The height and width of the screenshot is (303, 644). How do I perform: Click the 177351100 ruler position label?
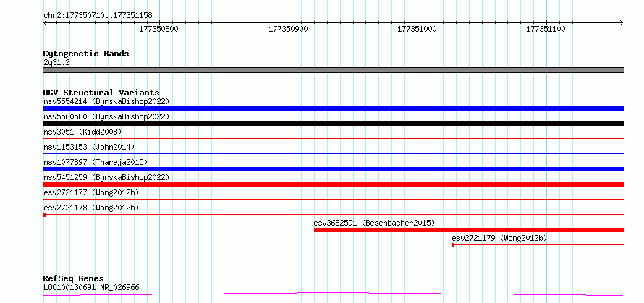click(546, 29)
